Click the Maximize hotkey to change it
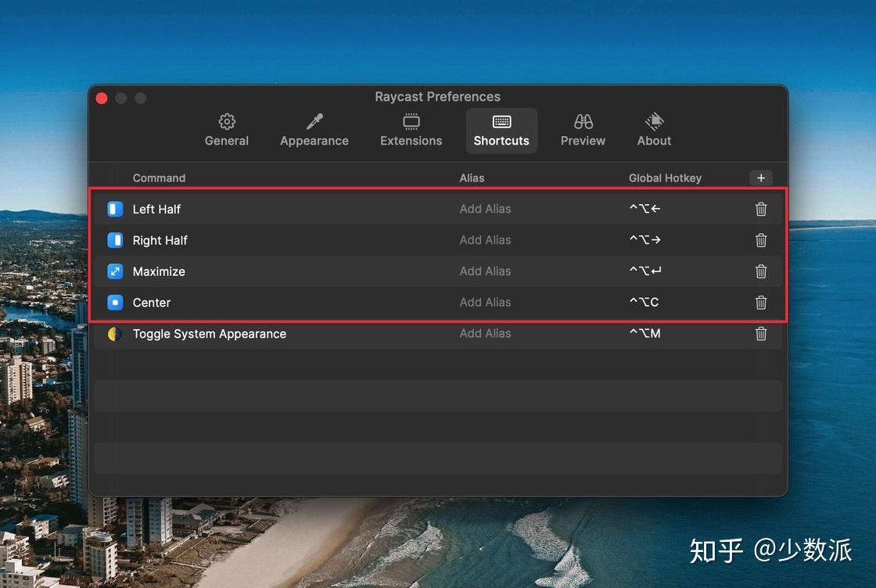Screen dimensions: 876x588 tap(644, 271)
